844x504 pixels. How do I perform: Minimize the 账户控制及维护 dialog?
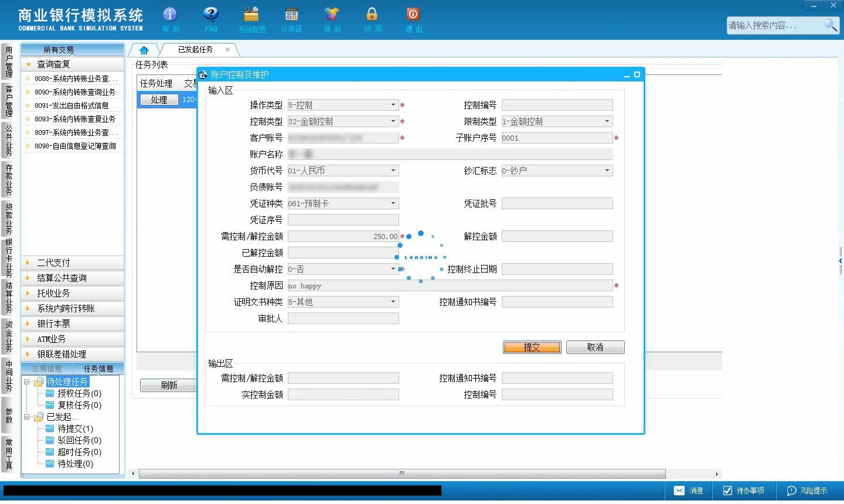627,74
